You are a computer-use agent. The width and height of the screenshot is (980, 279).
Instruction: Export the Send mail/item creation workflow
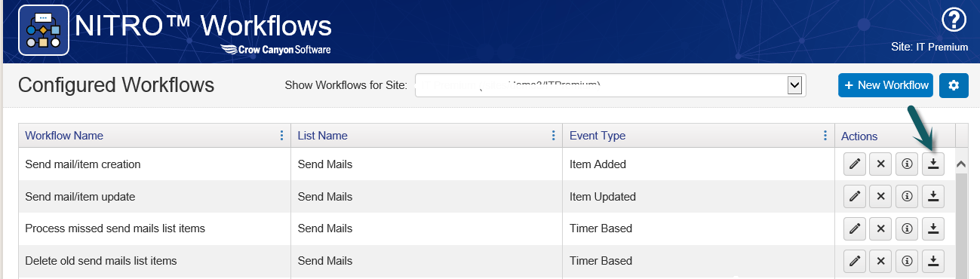coord(933,164)
